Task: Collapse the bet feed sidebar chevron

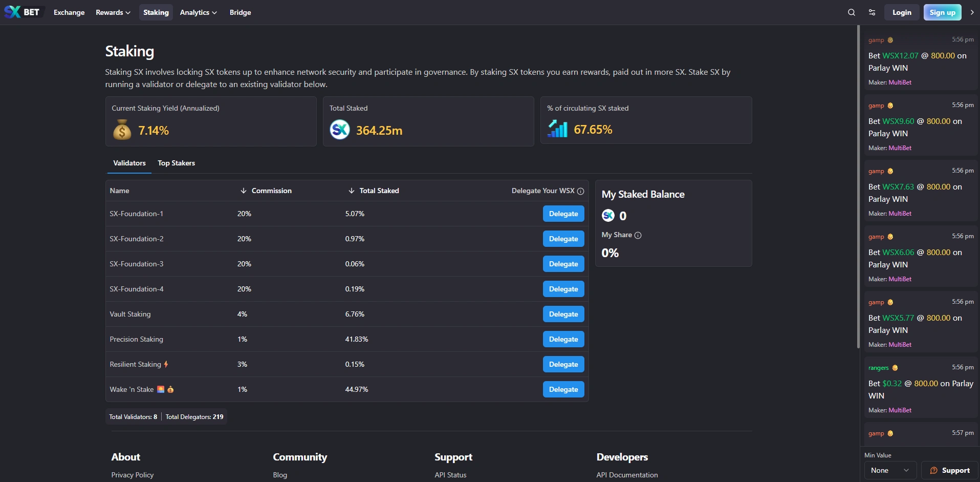Action: 972,12
